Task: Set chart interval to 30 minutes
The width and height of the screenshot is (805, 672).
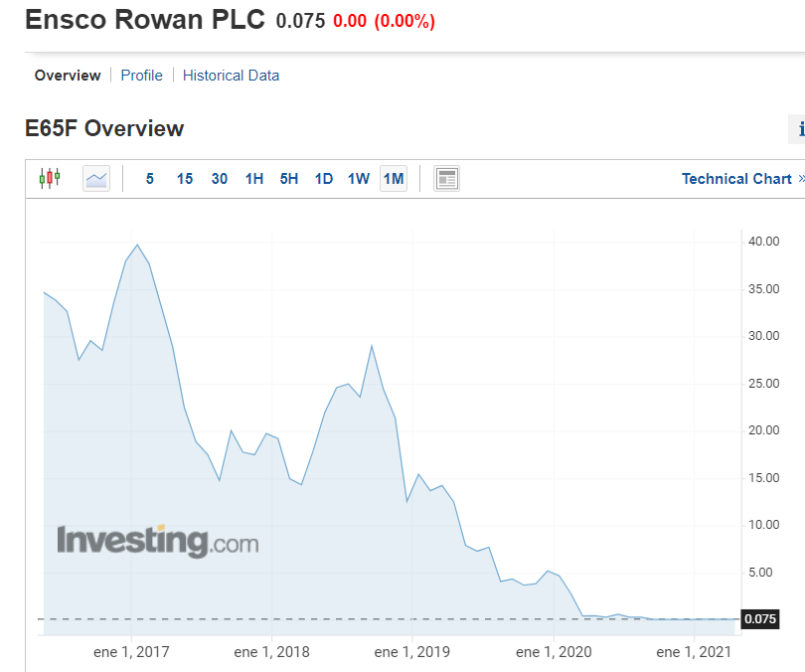Action: (220, 179)
